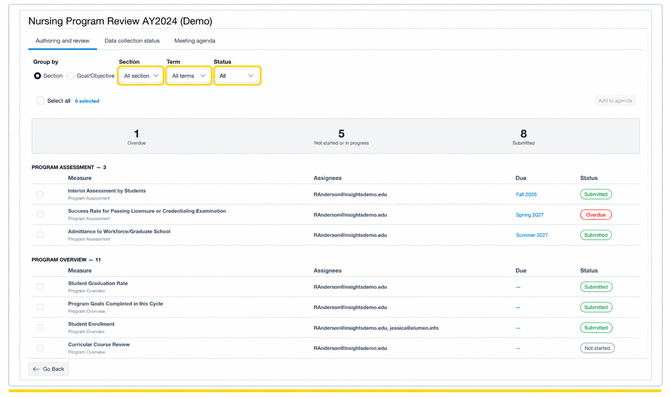Open Success Rate for Passing Licensure measure
The height and width of the screenshot is (397, 670).
147,211
